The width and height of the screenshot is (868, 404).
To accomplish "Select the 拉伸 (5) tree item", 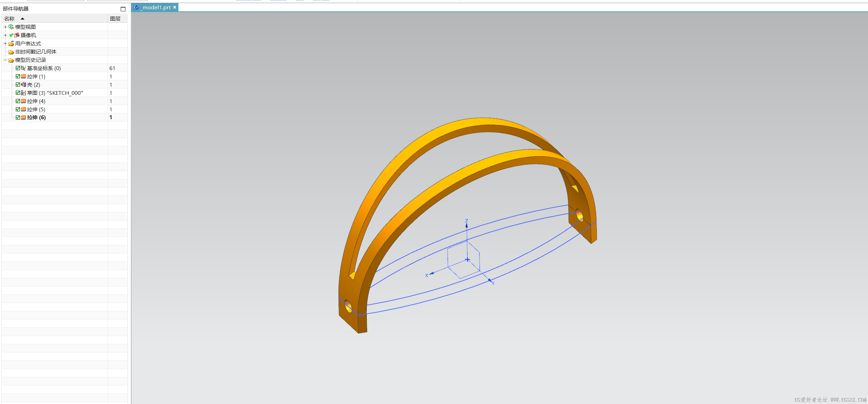I will point(36,109).
